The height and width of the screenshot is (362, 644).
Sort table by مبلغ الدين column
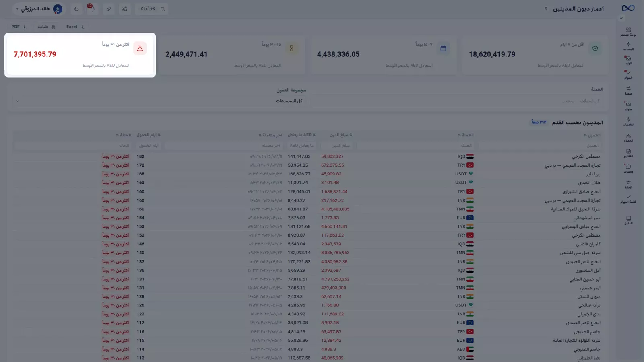coord(341,135)
